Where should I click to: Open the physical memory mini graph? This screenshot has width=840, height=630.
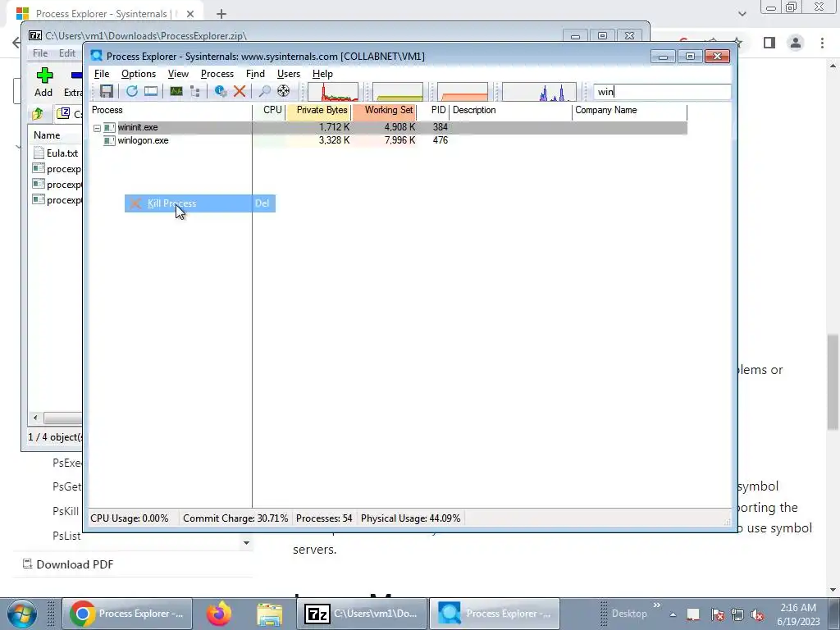pyautogui.click(x=463, y=92)
